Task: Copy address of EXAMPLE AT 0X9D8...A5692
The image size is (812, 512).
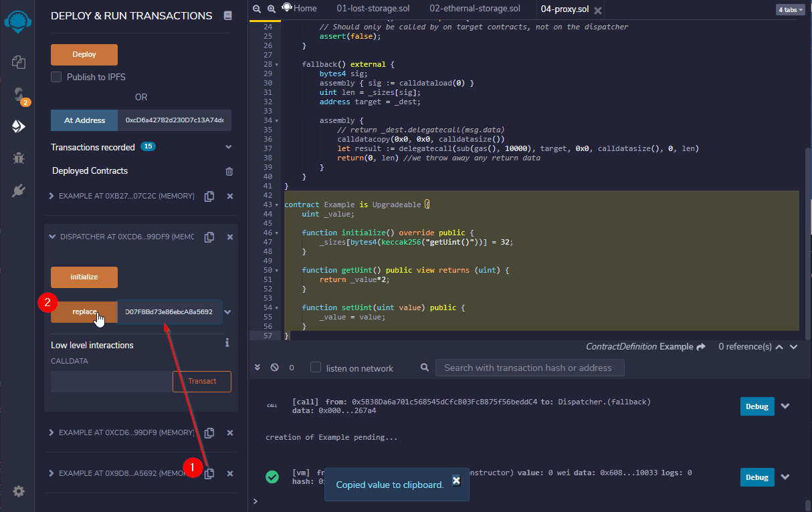Action: click(x=209, y=473)
